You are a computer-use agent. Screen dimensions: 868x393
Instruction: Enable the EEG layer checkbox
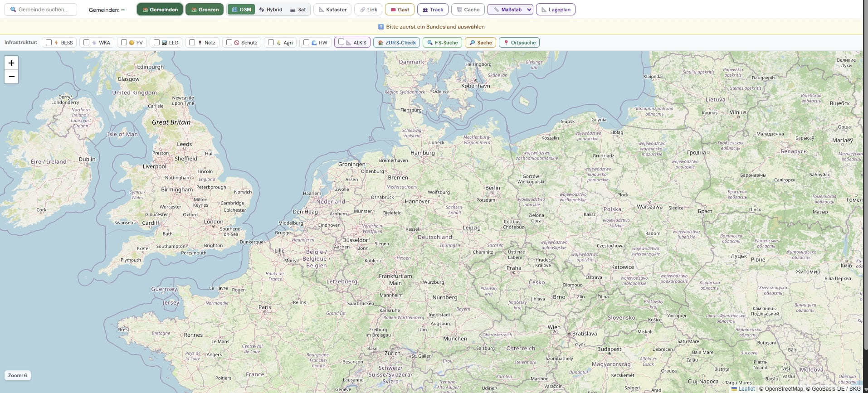tap(156, 43)
